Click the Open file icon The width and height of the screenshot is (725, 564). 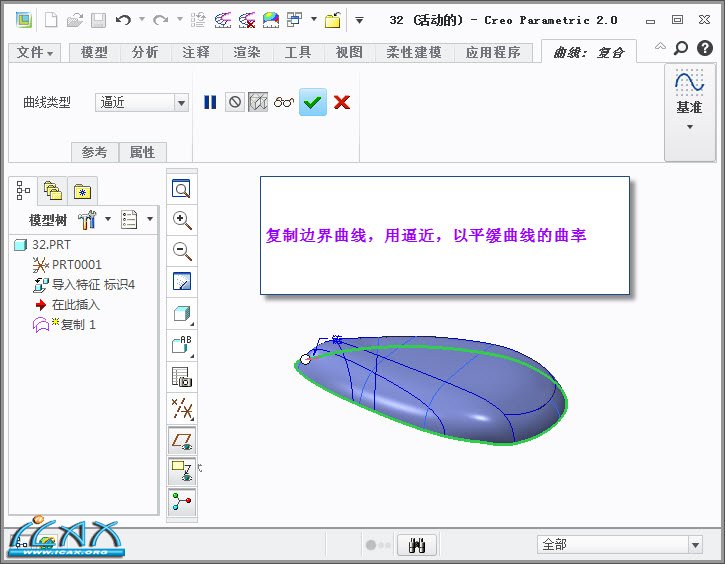point(75,20)
